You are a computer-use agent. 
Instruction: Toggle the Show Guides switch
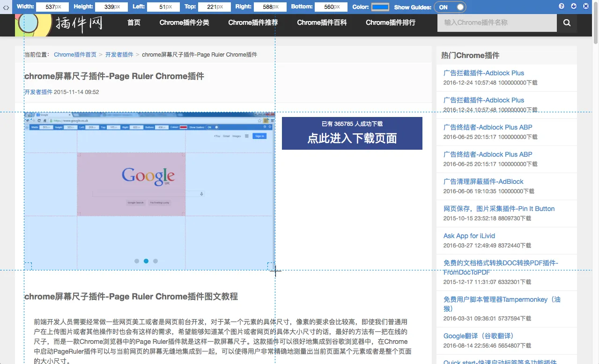(450, 7)
